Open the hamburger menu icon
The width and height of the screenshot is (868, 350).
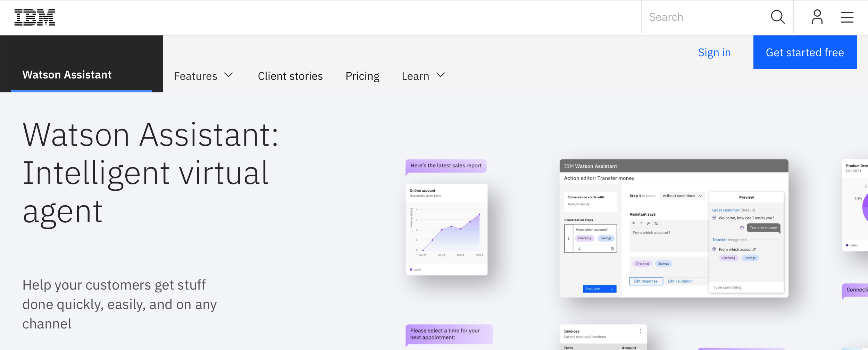pyautogui.click(x=847, y=17)
